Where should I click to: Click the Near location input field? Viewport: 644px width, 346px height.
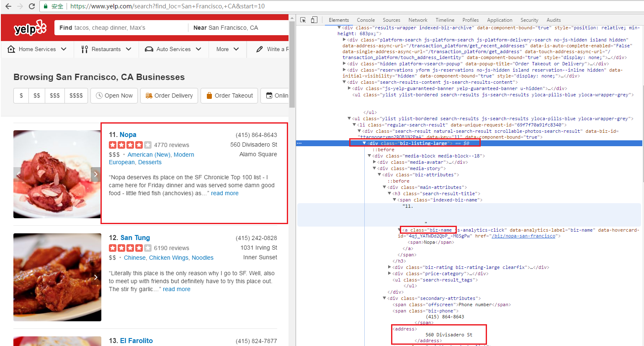[239, 28]
